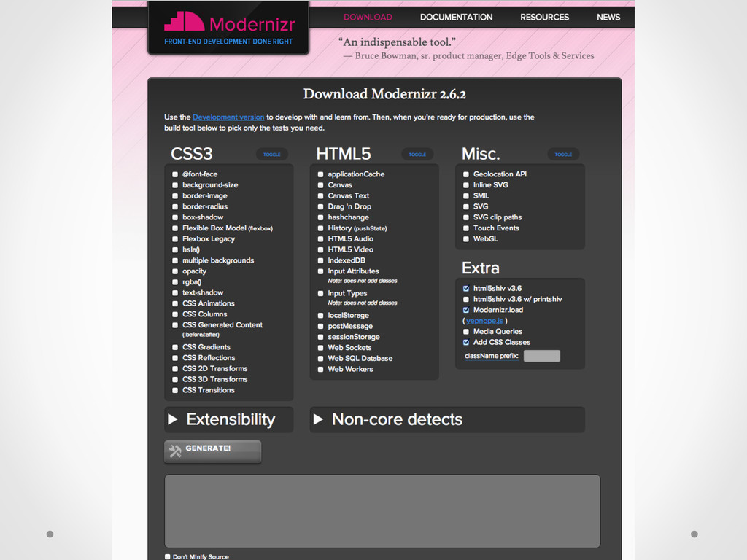Tick the Web Workers checkbox
747x560 pixels.
(321, 370)
